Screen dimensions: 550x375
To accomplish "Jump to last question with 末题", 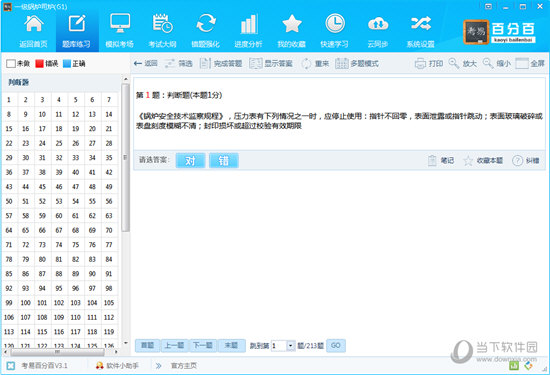I will tap(231, 346).
